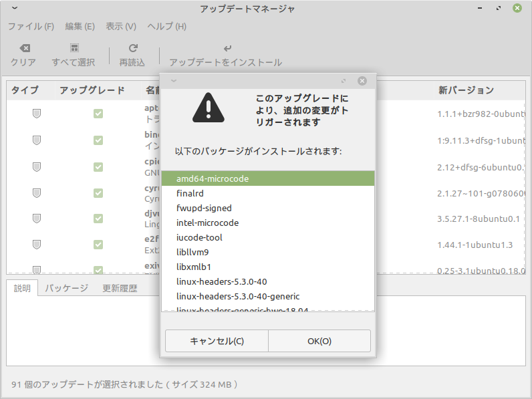The width and height of the screenshot is (532, 399).
Task: Maximize the Update Manager window
Action: click(499, 8)
